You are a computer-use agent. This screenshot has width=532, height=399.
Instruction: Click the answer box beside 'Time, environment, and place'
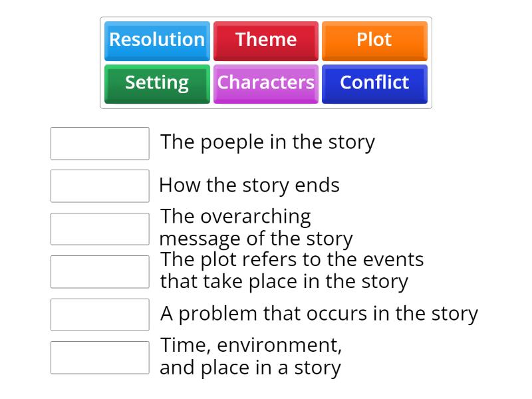click(x=99, y=357)
